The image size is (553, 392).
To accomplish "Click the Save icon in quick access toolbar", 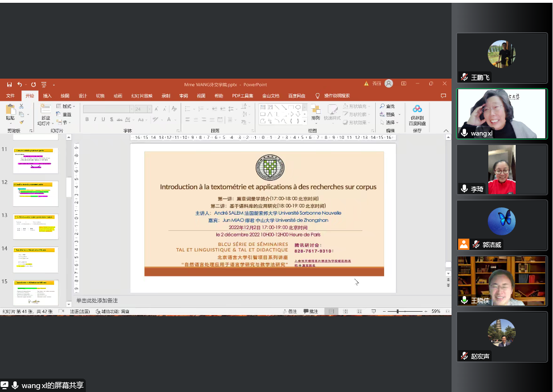I will click(x=9, y=84).
